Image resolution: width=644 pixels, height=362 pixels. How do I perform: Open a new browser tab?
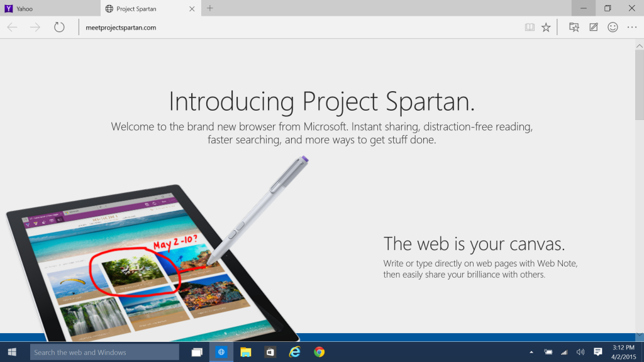(209, 9)
